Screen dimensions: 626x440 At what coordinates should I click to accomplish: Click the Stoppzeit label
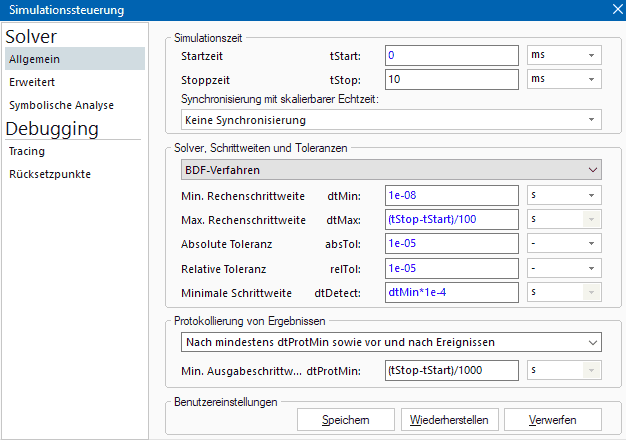pyautogui.click(x=206, y=80)
